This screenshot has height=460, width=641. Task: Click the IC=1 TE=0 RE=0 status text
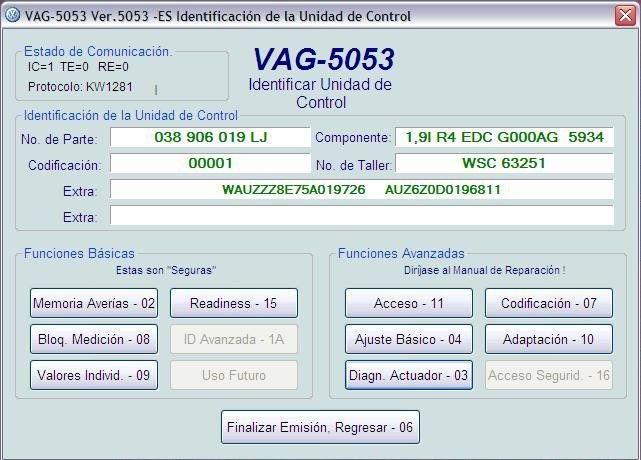[x=78, y=67]
